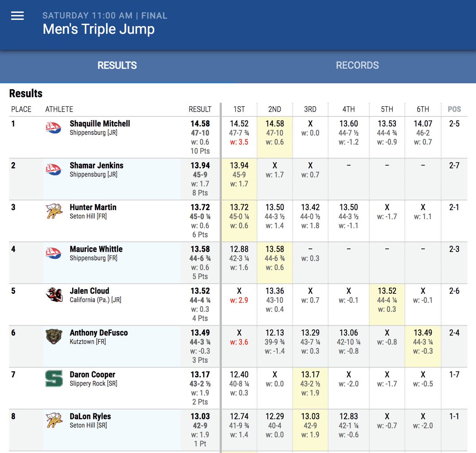Viewport: 476px width, 453px height.
Task: Open the hamburger menu
Action: 17,16
